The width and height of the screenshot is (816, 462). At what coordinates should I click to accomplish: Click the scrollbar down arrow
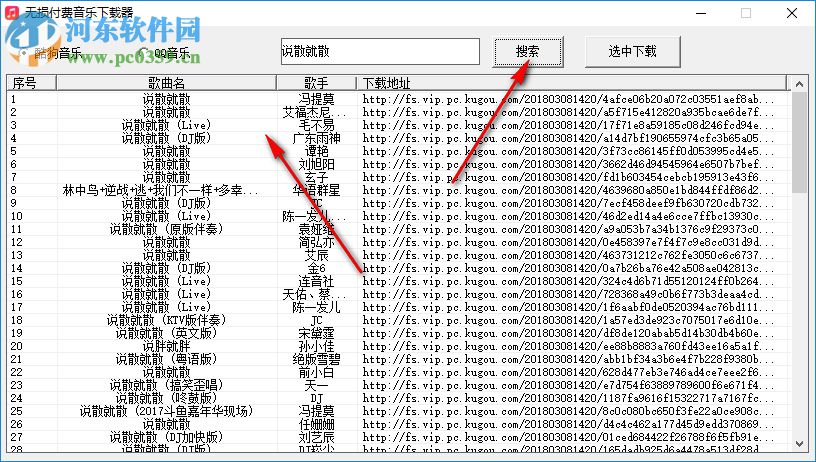coord(799,444)
